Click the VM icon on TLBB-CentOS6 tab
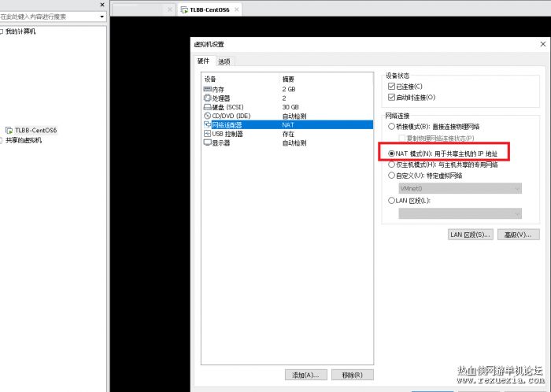 (184, 9)
